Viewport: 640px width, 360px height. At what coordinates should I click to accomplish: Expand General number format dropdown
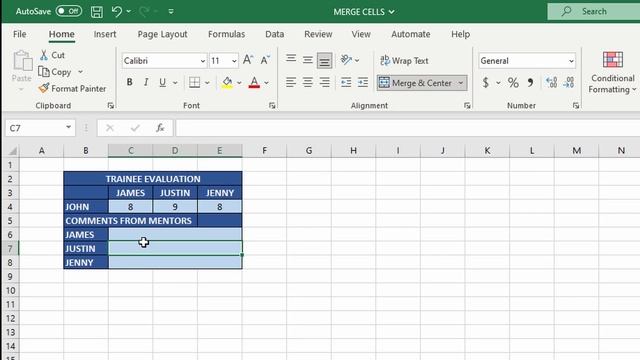[571, 61]
